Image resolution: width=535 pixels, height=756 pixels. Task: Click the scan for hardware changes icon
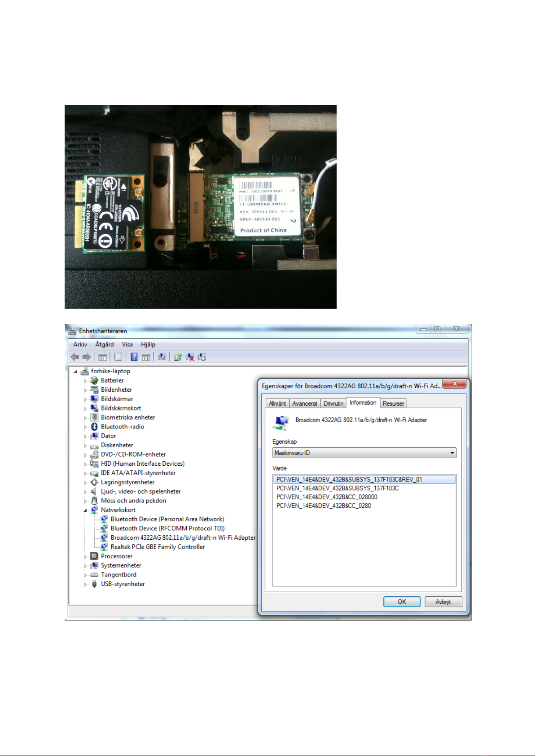162,357
